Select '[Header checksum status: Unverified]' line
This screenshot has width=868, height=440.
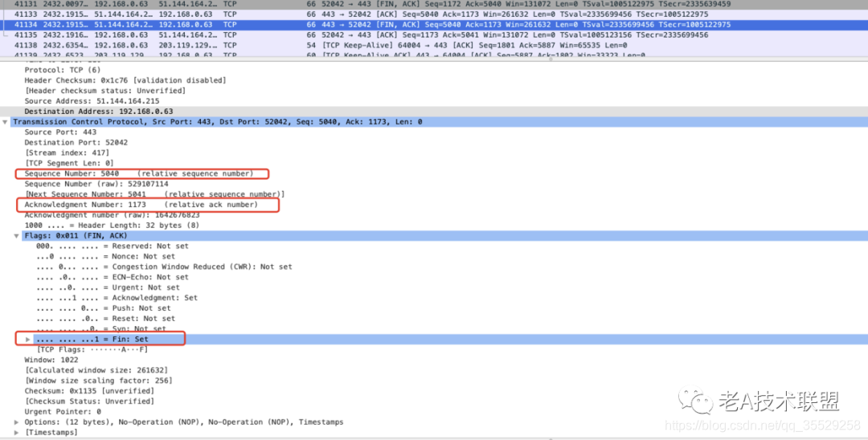(x=105, y=91)
